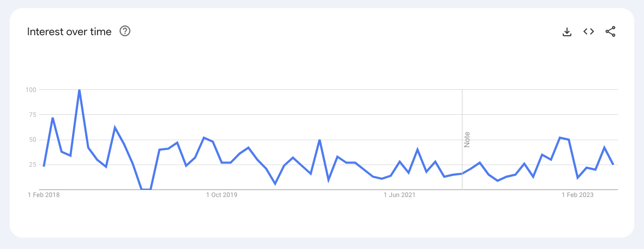Click the line's second peak near start

pyautogui.click(x=53, y=118)
